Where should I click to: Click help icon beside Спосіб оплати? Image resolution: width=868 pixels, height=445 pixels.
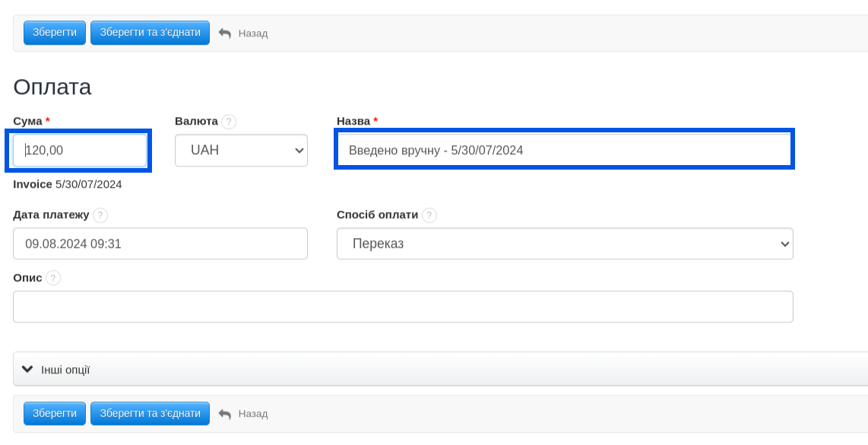pos(429,215)
